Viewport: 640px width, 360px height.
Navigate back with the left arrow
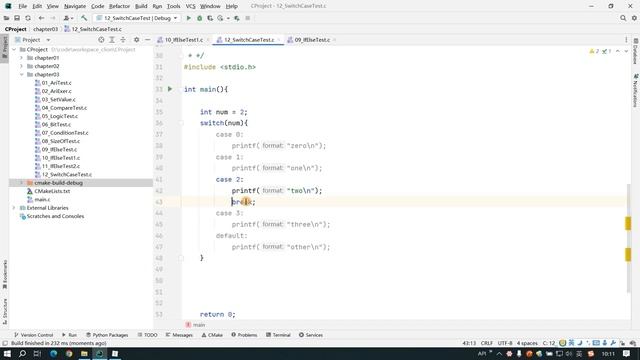pos(41,18)
